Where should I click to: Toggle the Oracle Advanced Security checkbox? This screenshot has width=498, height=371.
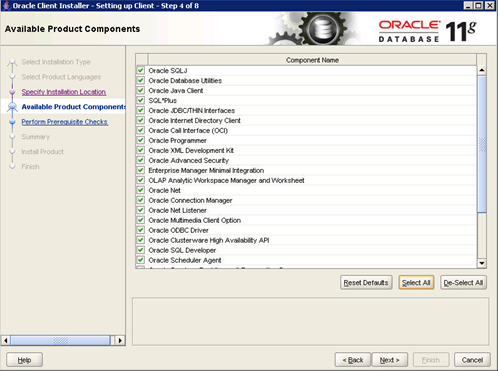(141, 160)
